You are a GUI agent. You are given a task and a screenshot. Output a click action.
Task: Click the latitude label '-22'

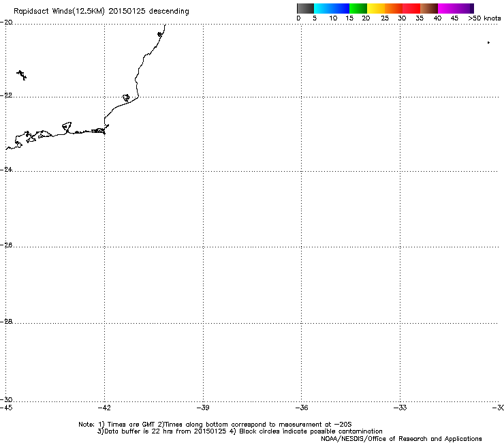click(6, 95)
